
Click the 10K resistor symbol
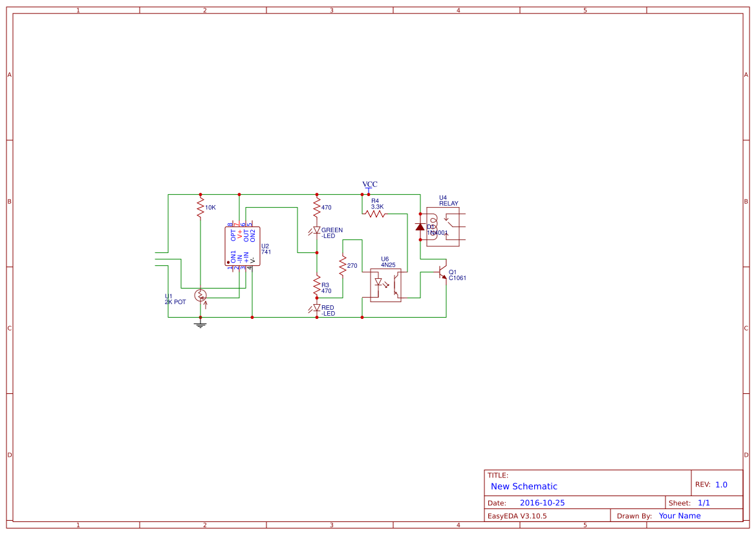(x=200, y=206)
